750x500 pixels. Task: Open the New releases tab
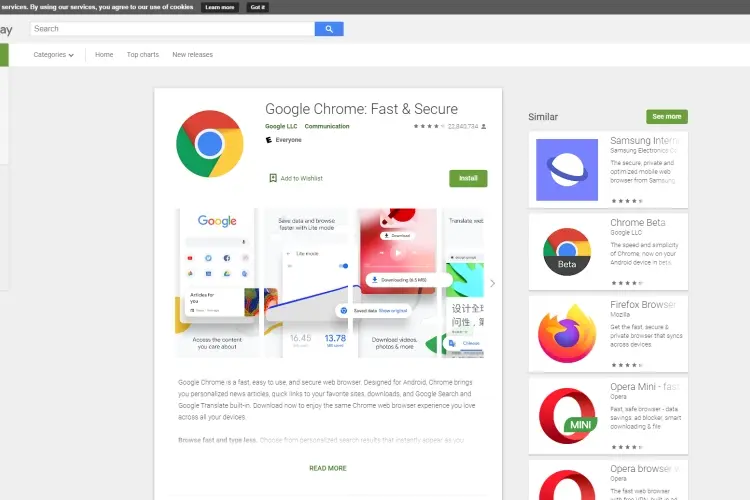pyautogui.click(x=192, y=55)
